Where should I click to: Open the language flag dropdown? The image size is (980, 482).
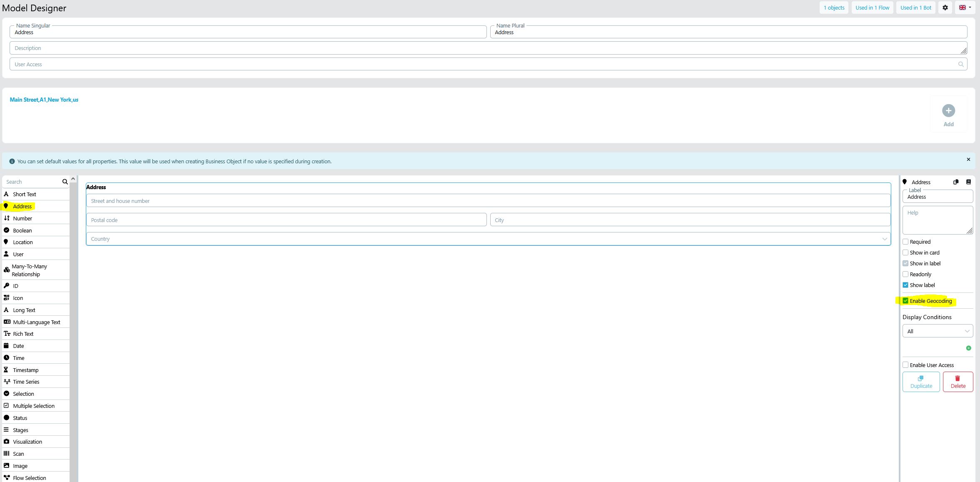(965, 7)
